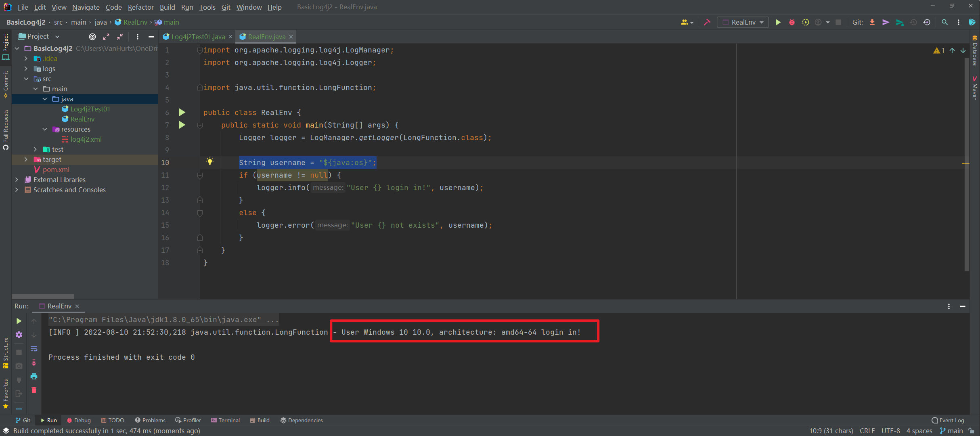Viewport: 980px width, 436px height.
Task: Click the Search Everywhere magnifier icon
Action: point(944,22)
